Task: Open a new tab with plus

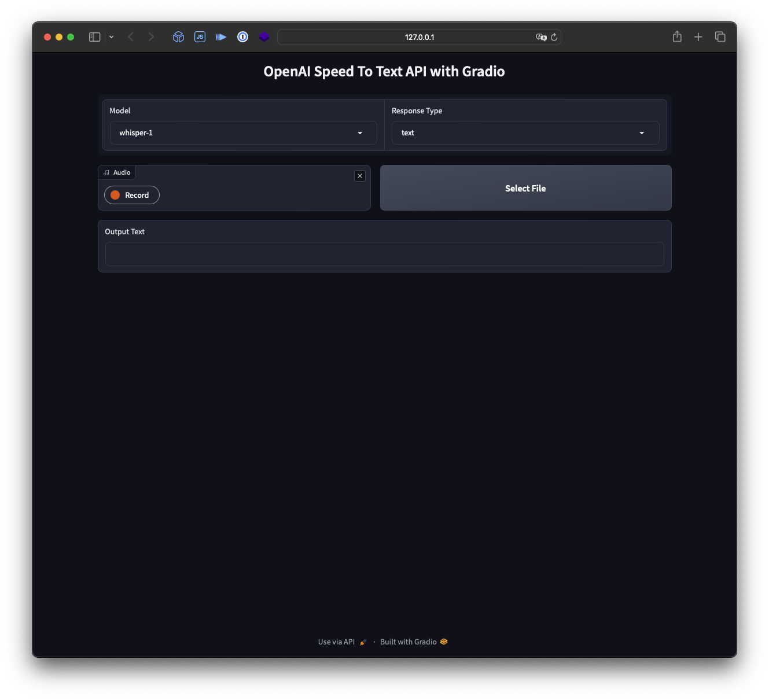Action: pos(698,37)
